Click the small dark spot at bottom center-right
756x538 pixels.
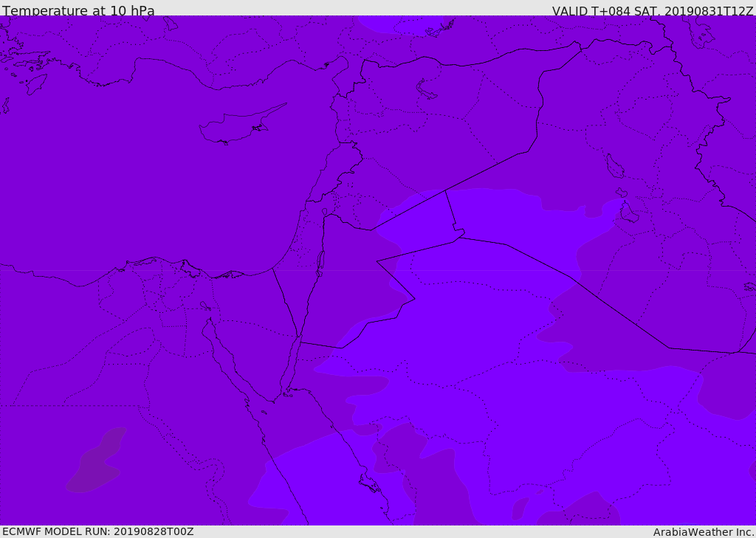520,508
